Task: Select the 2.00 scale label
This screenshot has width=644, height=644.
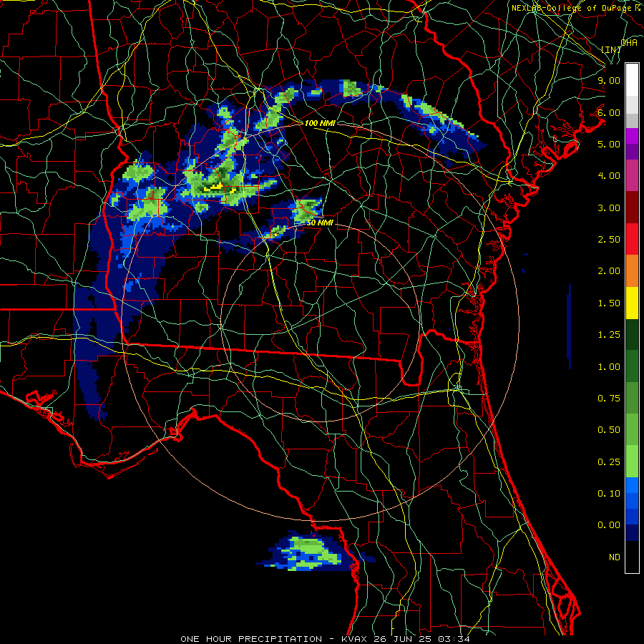Action: pos(609,271)
